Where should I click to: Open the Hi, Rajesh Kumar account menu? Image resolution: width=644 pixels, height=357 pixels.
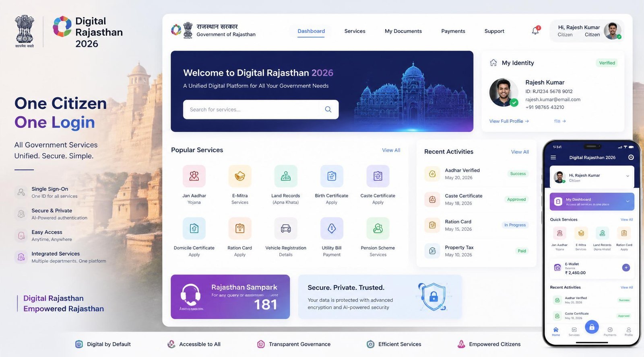click(587, 31)
